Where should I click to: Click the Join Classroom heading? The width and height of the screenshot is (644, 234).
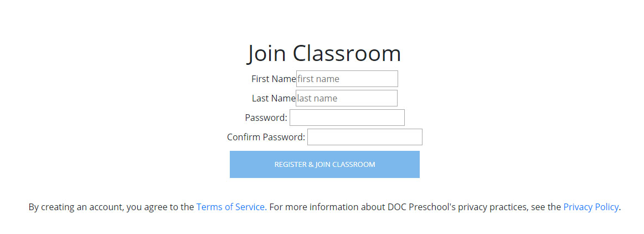coord(324,53)
